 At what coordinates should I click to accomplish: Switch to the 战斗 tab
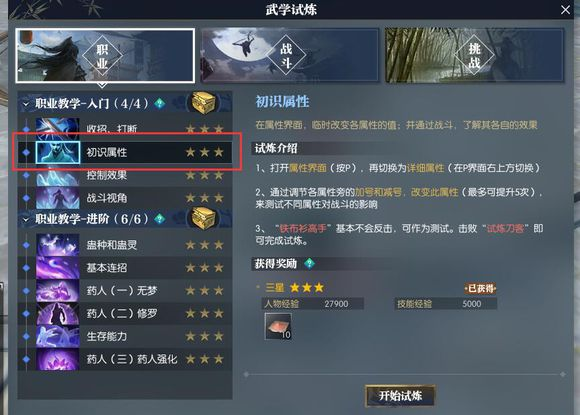[290, 55]
